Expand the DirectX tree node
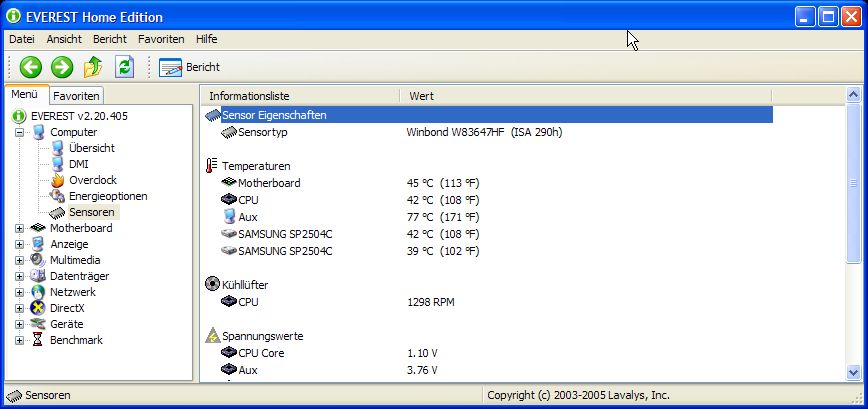This screenshot has height=409, width=868. coord(19,308)
